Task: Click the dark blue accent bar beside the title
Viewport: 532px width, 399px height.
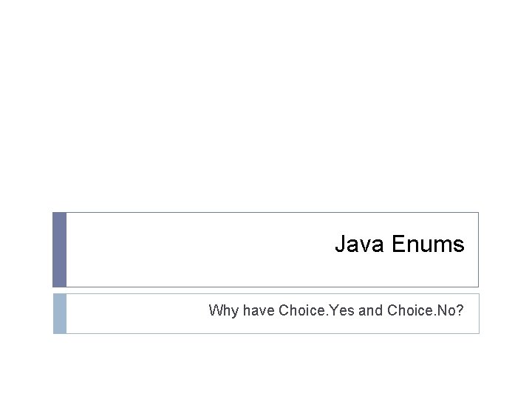Action: [59, 250]
